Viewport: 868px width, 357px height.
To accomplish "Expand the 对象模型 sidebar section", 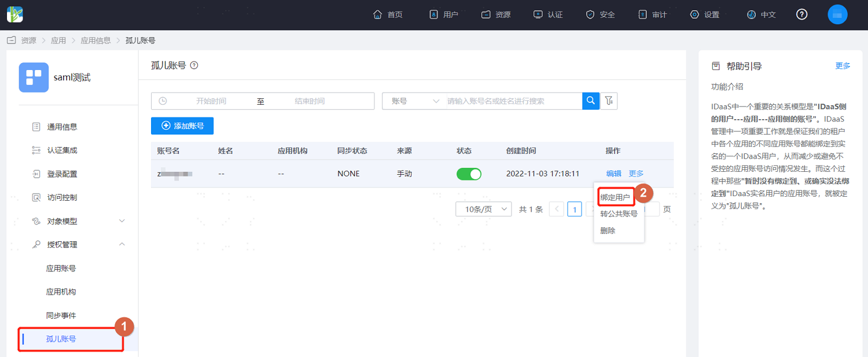I will click(78, 221).
